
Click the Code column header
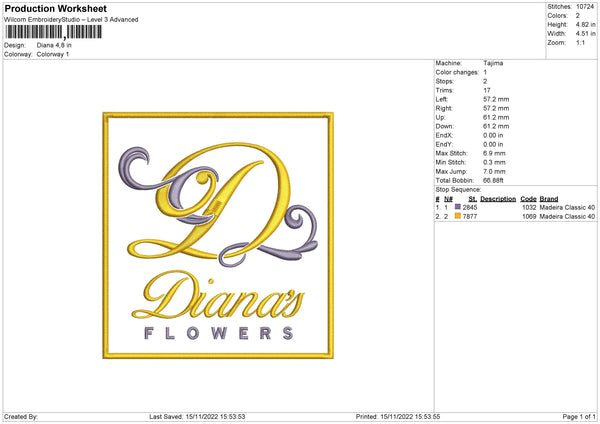coord(528,199)
